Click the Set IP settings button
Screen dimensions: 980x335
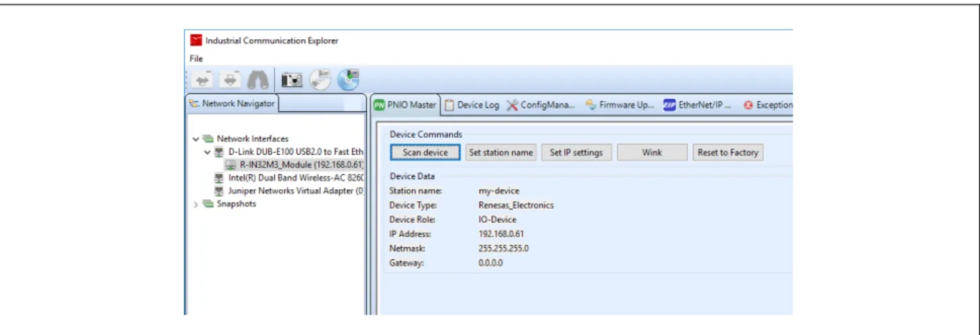click(x=576, y=153)
